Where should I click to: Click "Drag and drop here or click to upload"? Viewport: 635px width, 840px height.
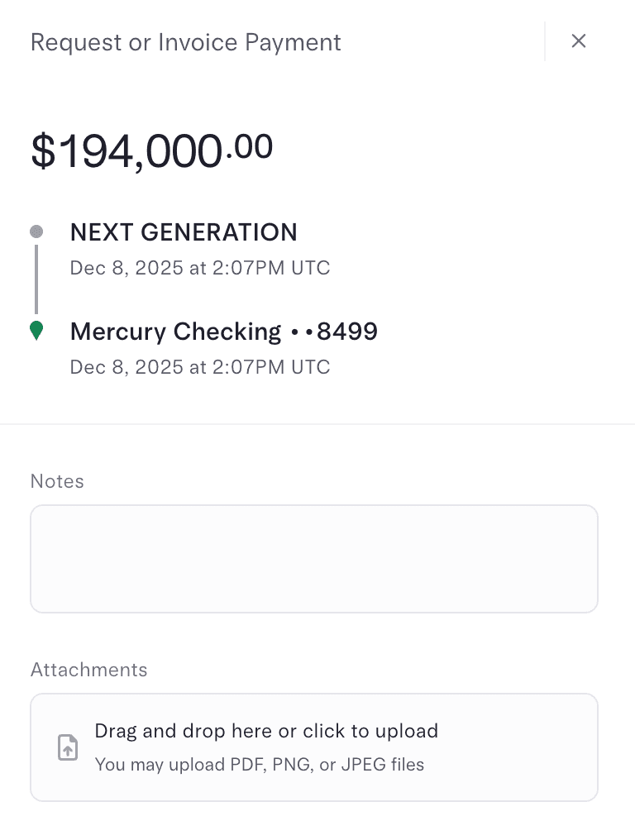266,731
